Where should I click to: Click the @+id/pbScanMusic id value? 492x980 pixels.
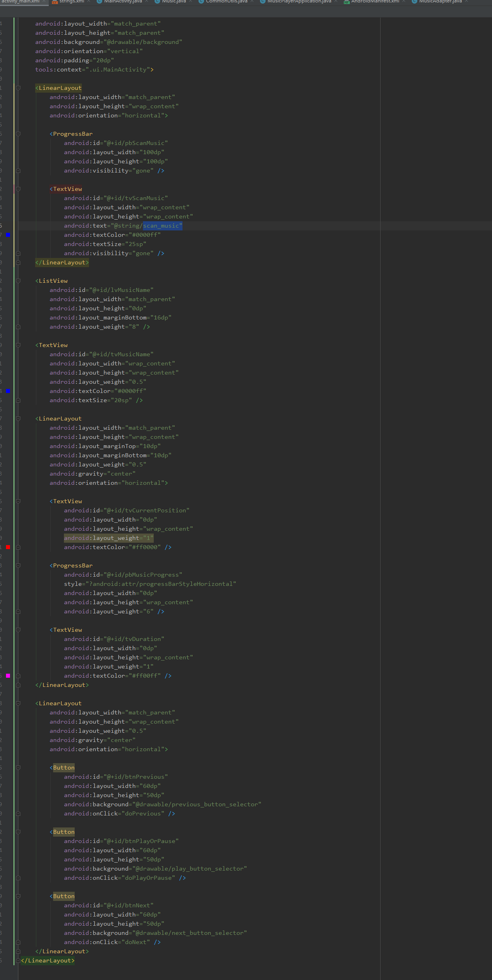click(135, 143)
